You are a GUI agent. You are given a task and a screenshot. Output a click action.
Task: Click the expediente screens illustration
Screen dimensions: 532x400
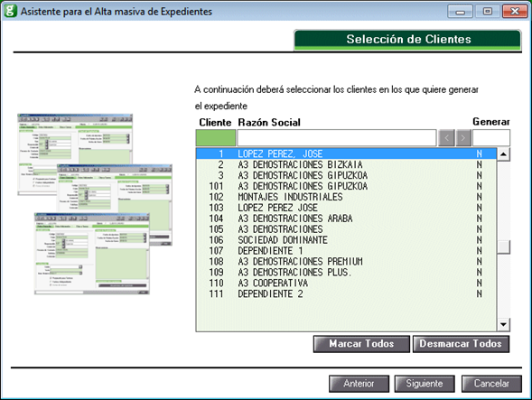95,204
